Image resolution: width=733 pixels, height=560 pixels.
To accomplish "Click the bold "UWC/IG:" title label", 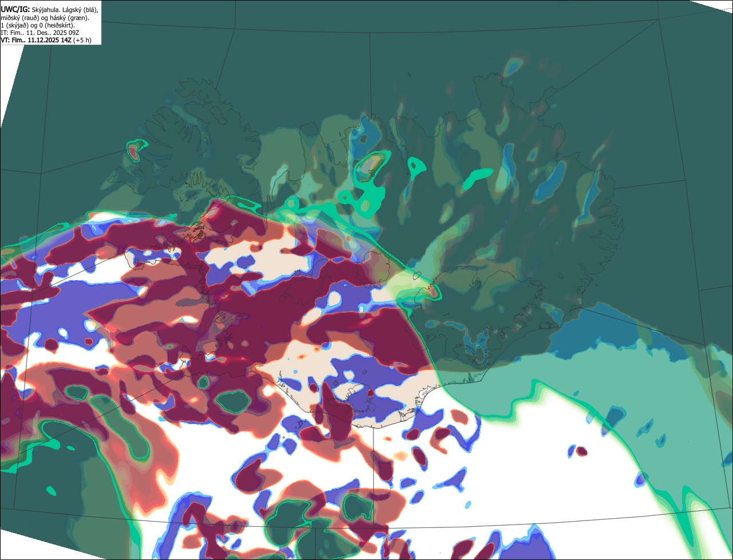I will point(15,10).
